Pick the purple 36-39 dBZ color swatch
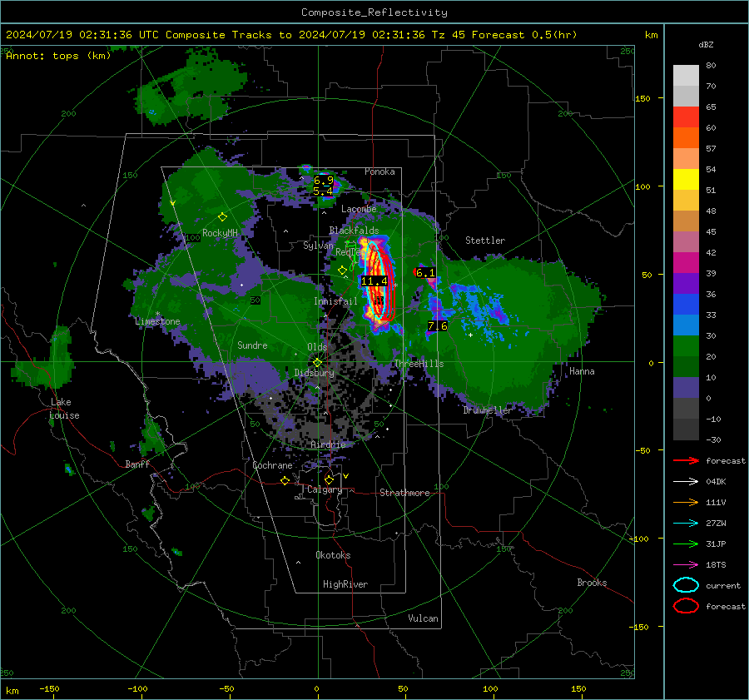 pos(686,283)
